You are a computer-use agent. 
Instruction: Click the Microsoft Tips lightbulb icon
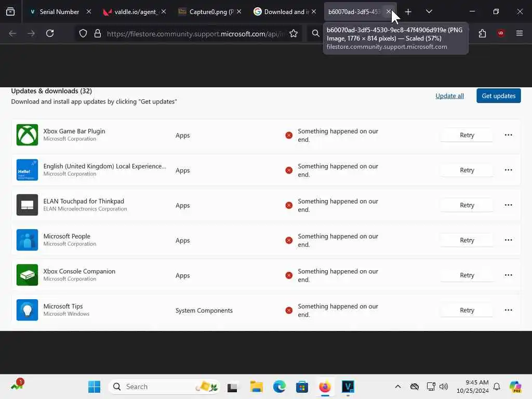[x=27, y=310]
